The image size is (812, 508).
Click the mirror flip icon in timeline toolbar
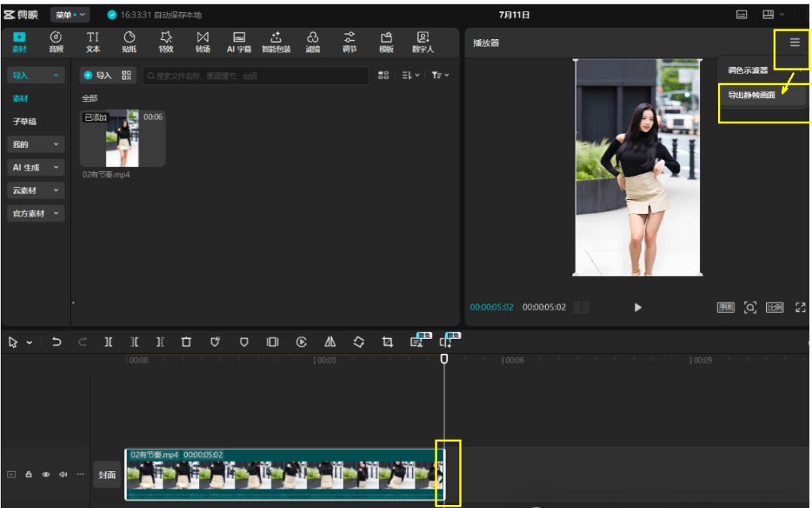[330, 342]
